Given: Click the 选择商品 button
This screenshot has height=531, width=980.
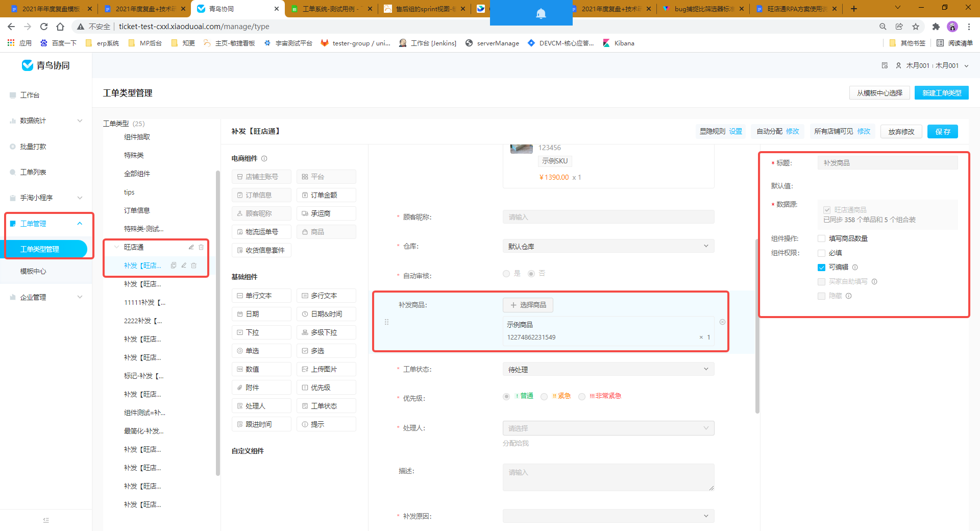Looking at the screenshot, I should click(x=528, y=305).
